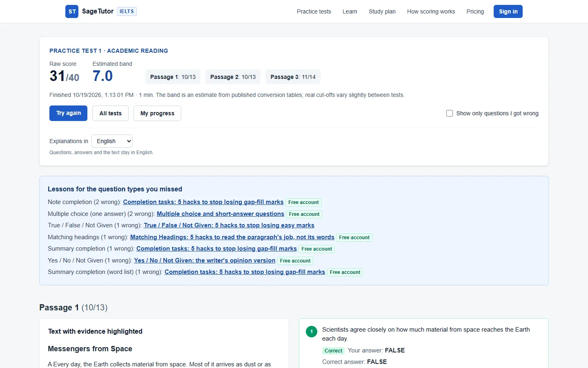Click the question 1 number badge
Screen dimensions: 588x368
pos(312,332)
